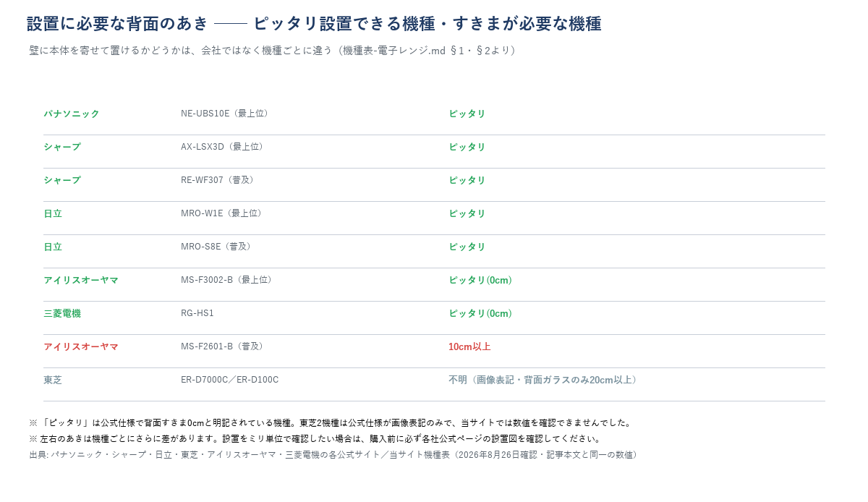
Task: Select 'シャープ' in the RE-WF307 row
Action: [62, 180]
